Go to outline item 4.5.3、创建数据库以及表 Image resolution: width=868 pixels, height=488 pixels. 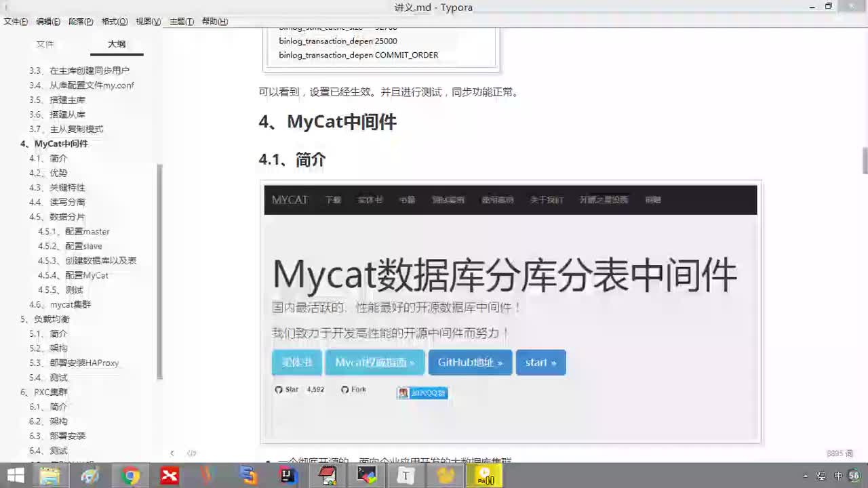(x=87, y=260)
